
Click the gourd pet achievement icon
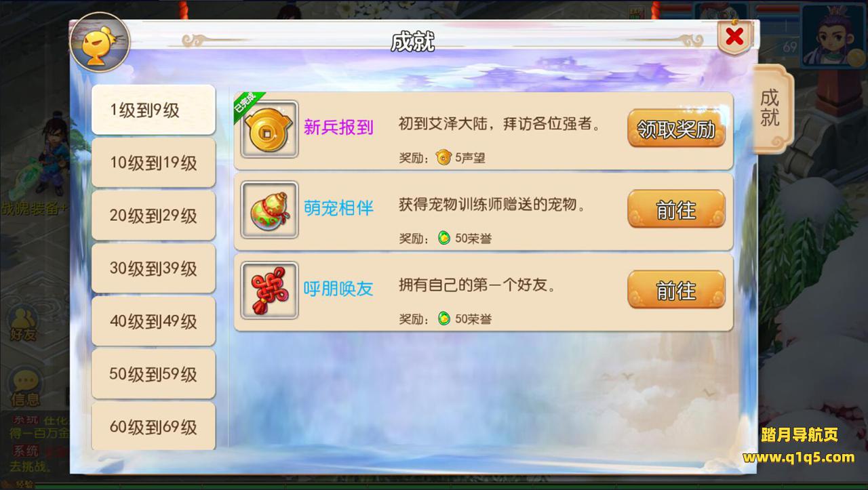click(269, 209)
